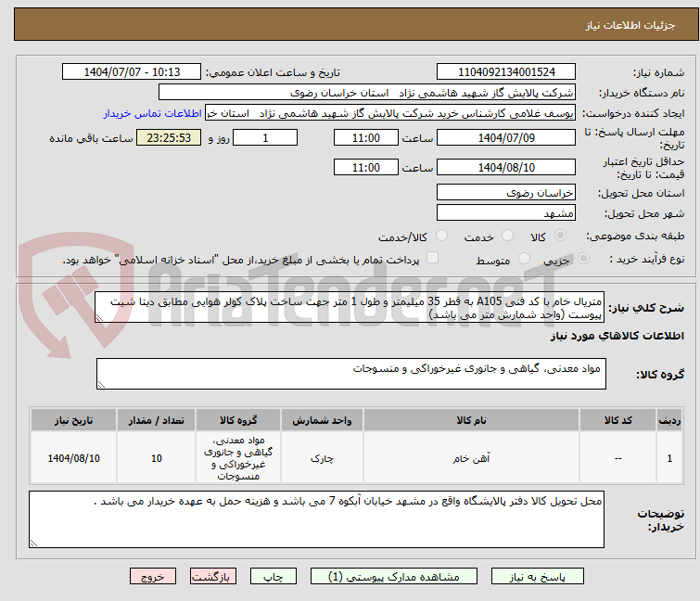Click the پاسخ به نیاز button

click(537, 577)
